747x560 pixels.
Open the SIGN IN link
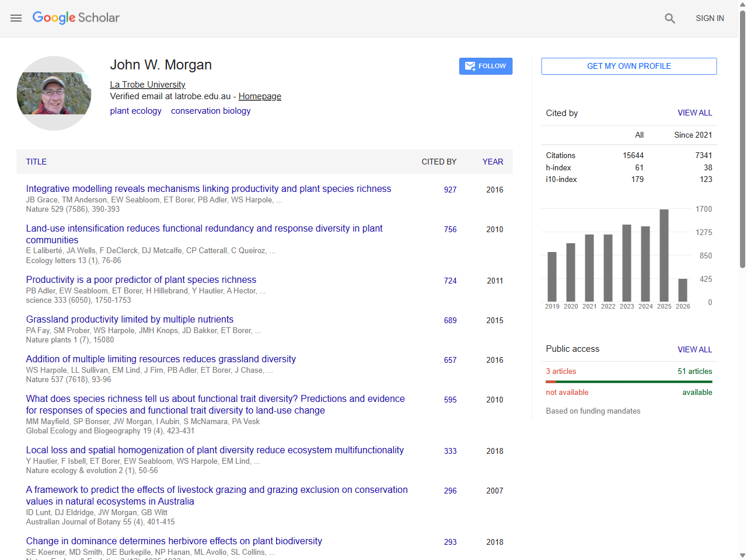click(x=710, y=18)
